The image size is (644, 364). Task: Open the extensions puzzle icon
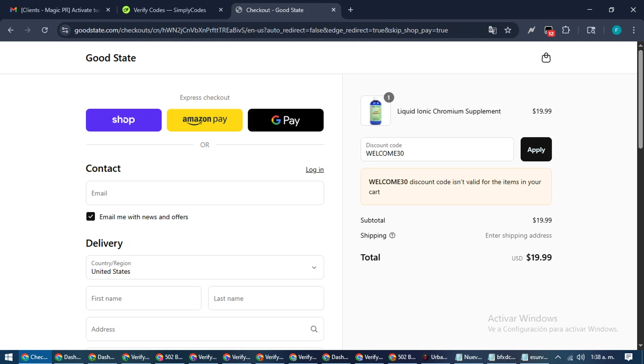(x=566, y=30)
